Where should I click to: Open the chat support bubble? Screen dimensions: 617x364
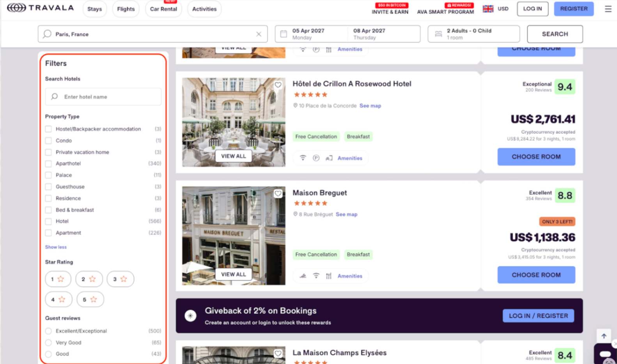(605, 354)
